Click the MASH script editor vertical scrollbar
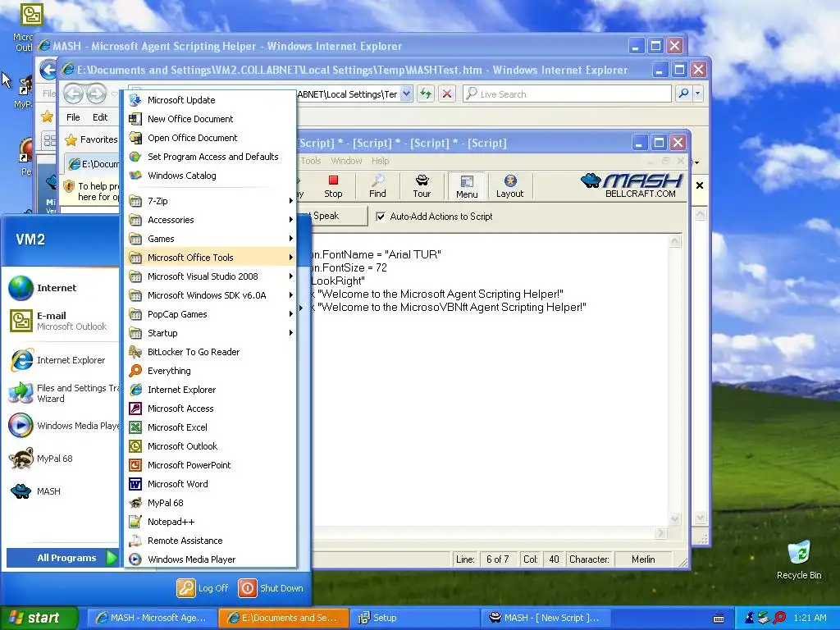This screenshot has height=630, width=840. click(x=675, y=380)
